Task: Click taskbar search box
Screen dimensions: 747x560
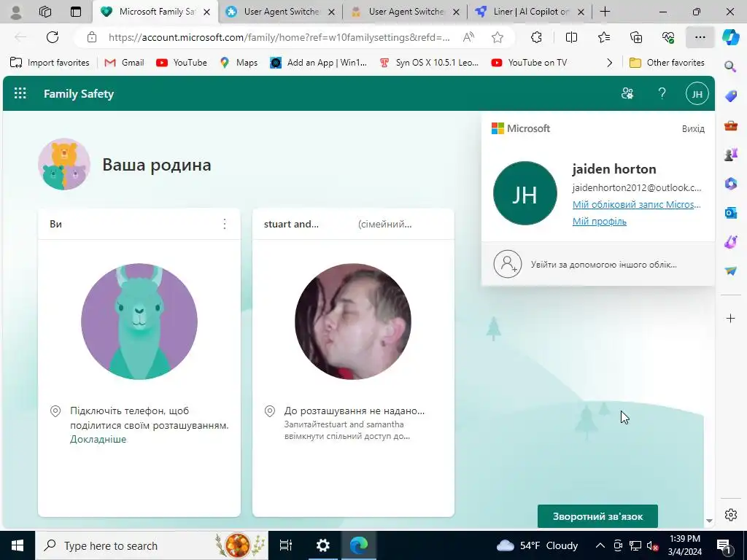Action: point(152,545)
